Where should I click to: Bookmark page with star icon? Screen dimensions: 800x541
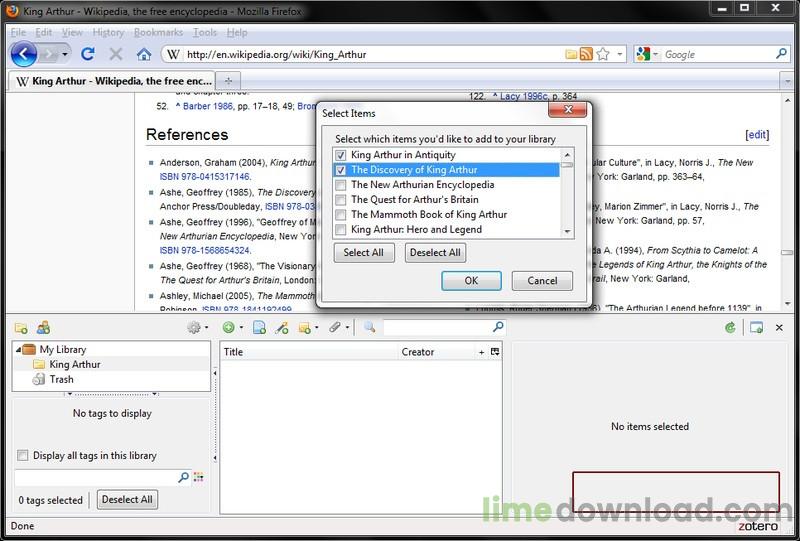click(603, 54)
